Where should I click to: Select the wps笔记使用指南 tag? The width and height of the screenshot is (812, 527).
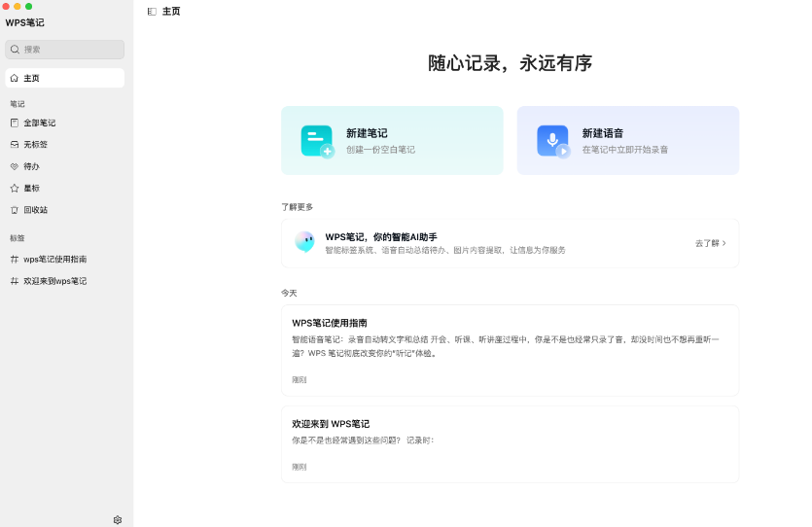pyautogui.click(x=65, y=259)
